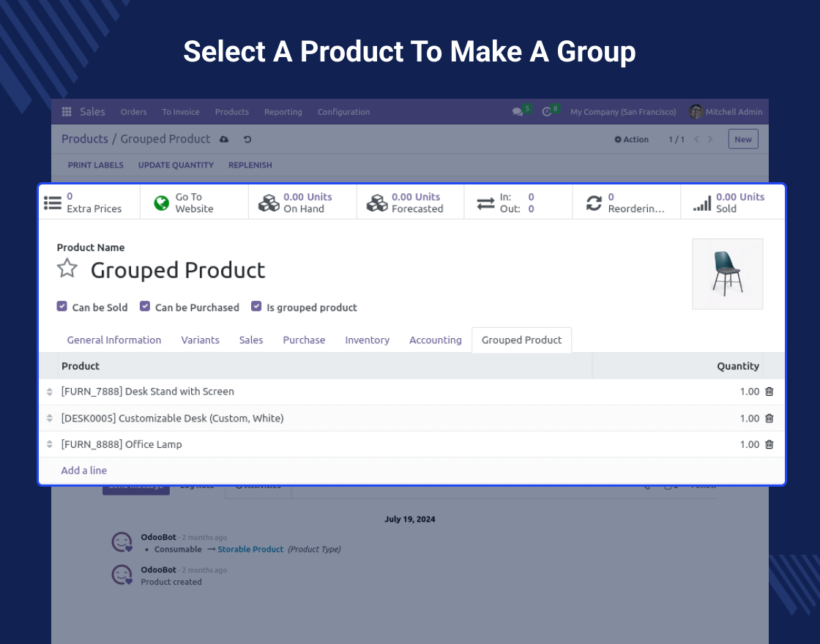Click My Company (San Francisco) switcher

(x=623, y=112)
